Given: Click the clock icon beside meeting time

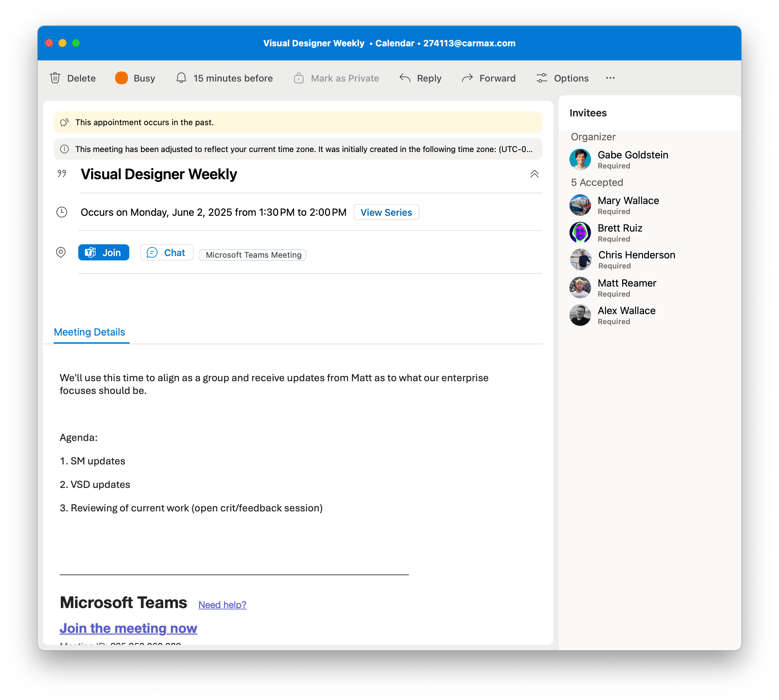Looking at the screenshot, I should (x=61, y=212).
